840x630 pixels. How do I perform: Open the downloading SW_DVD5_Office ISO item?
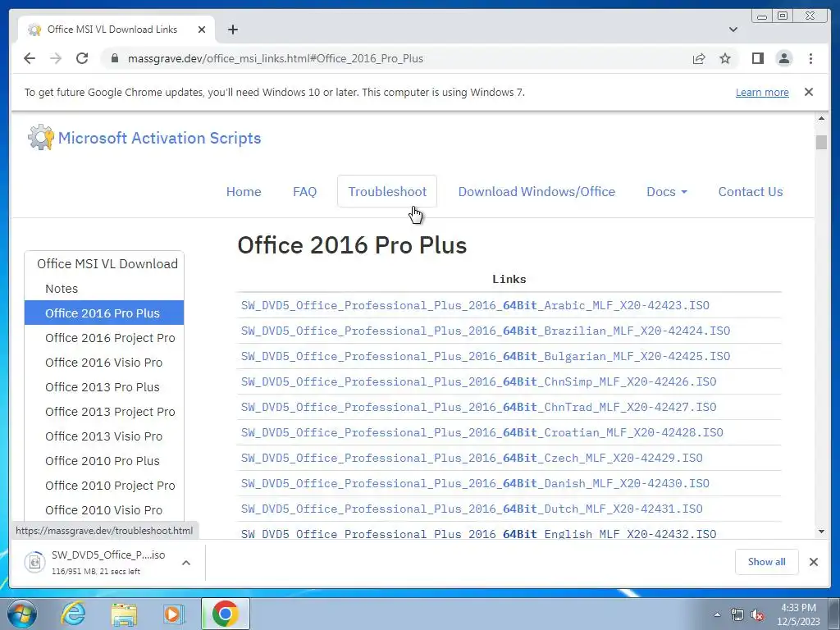click(95, 562)
